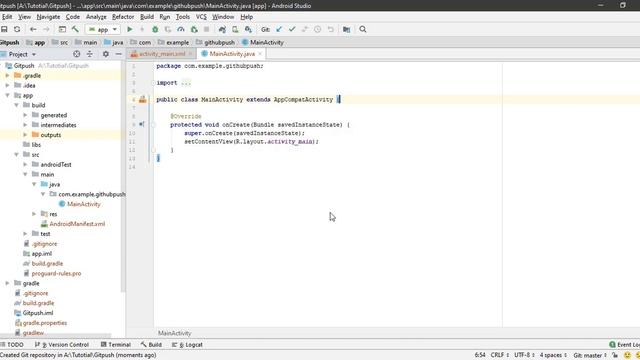The width and height of the screenshot is (640, 360).
Task: Click the Debug app bug icon
Action: point(155,29)
